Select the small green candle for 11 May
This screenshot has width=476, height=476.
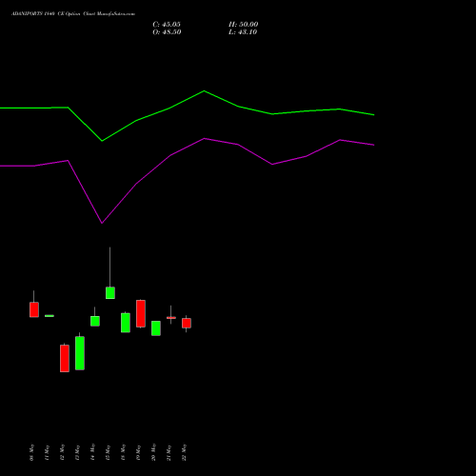[x=50, y=316]
